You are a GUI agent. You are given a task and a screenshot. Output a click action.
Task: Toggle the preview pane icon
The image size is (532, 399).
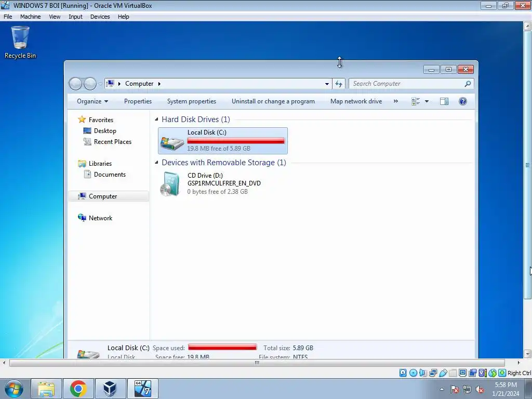click(444, 101)
